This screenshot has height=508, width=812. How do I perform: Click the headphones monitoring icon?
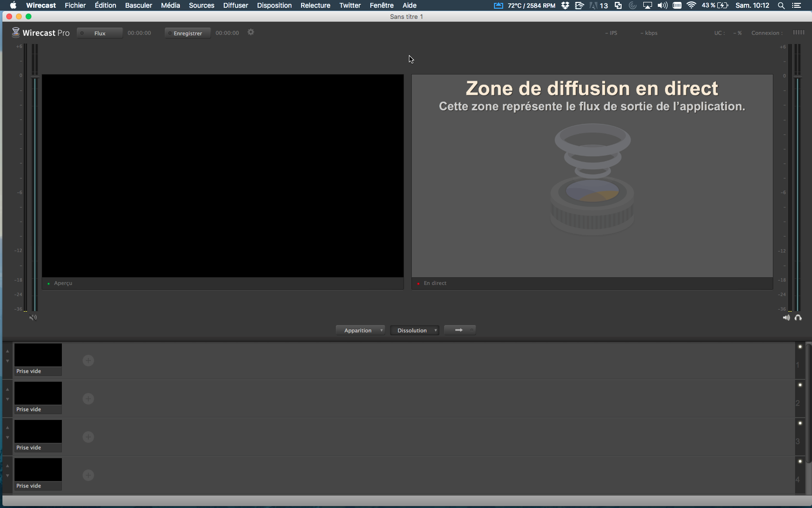pos(798,318)
